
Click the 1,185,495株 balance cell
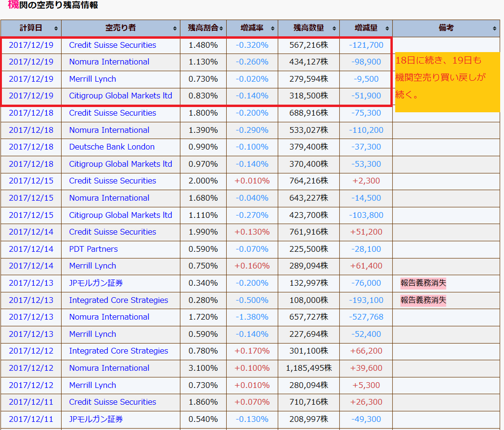pyautogui.click(x=309, y=368)
